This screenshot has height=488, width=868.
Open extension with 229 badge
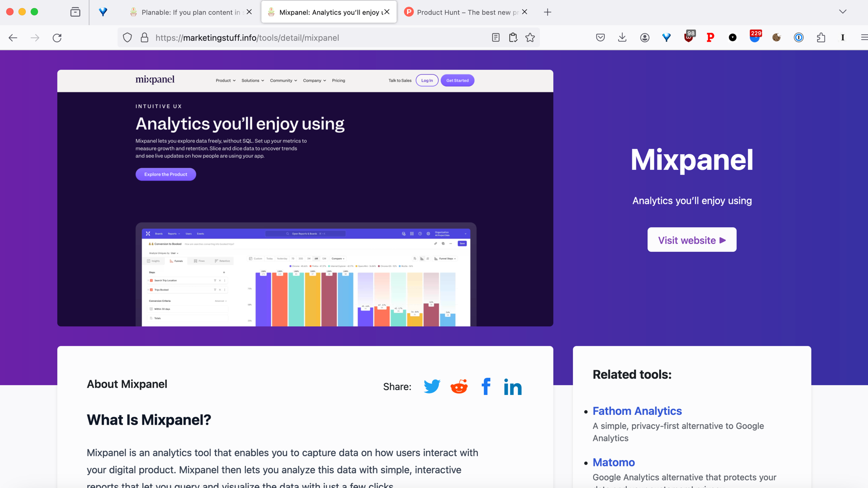coord(755,37)
